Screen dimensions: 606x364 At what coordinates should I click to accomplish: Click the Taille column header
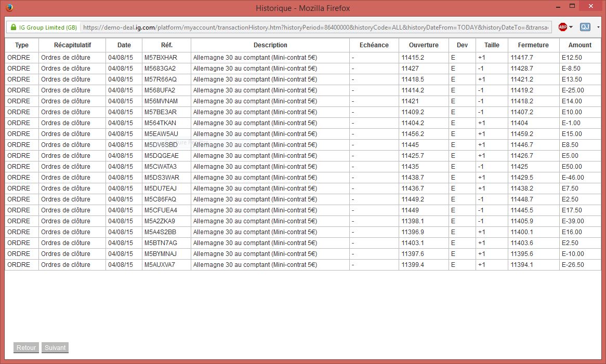(492, 45)
